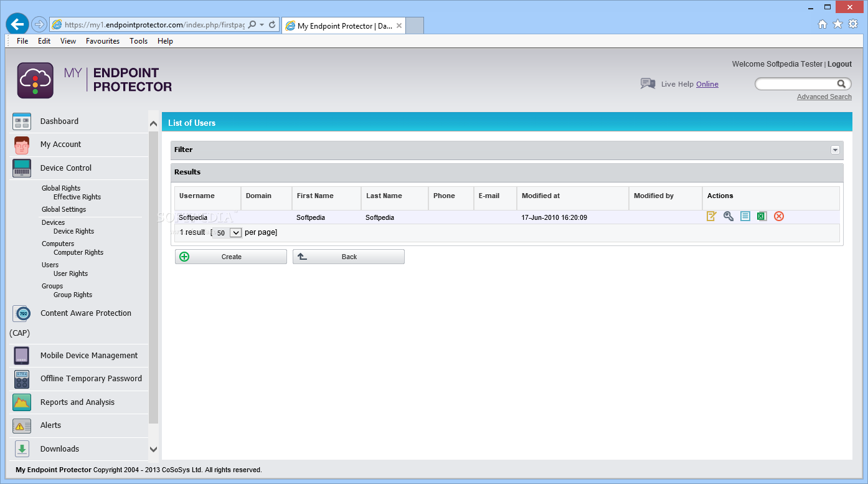Open Device Rights in the sidebar
This screenshot has height=484, width=868.
[74, 231]
